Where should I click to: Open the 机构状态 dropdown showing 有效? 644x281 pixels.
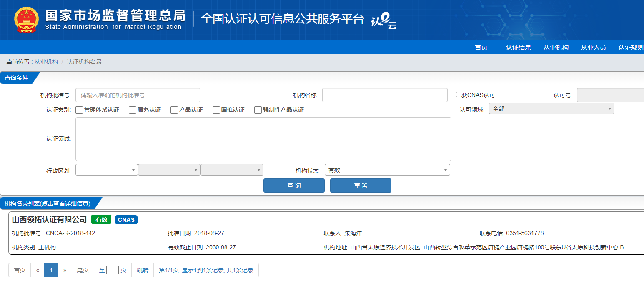pos(387,170)
